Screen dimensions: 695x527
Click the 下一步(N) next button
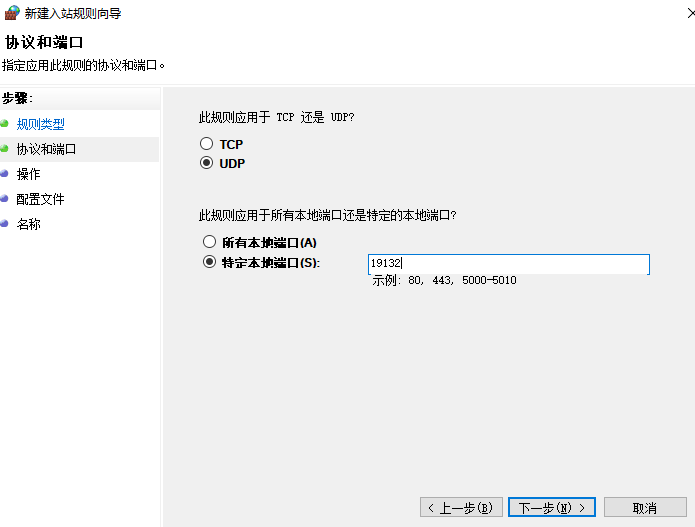(552, 507)
